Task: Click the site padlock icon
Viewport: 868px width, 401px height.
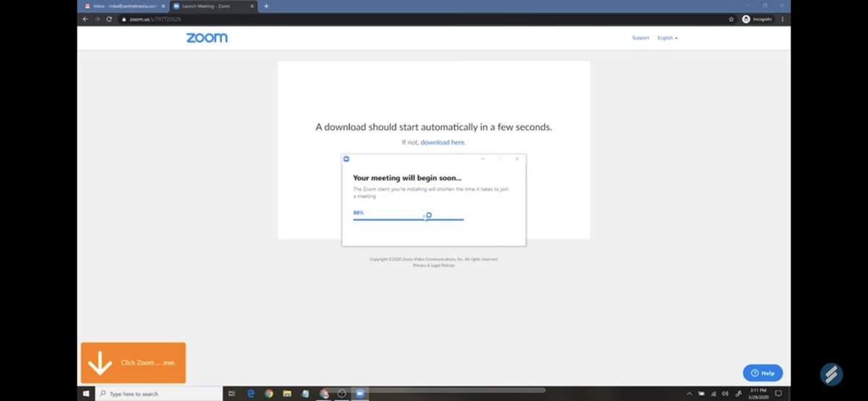Action: pos(124,19)
